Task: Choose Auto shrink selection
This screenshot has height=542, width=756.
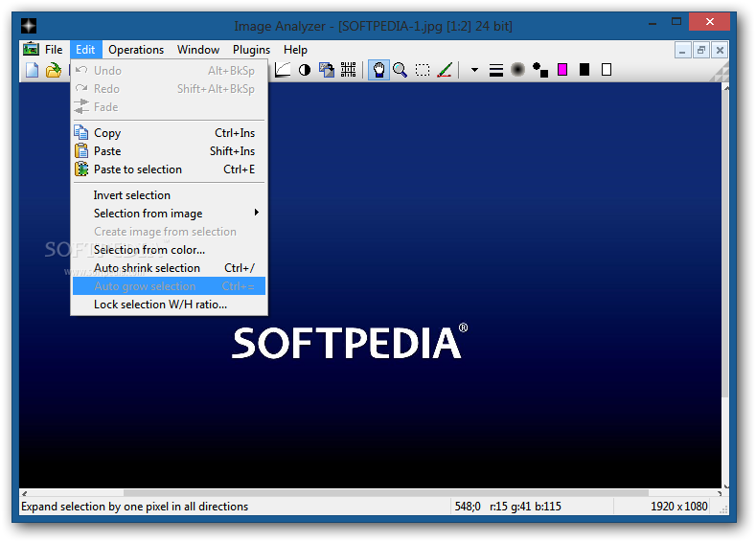Action: 169,268
